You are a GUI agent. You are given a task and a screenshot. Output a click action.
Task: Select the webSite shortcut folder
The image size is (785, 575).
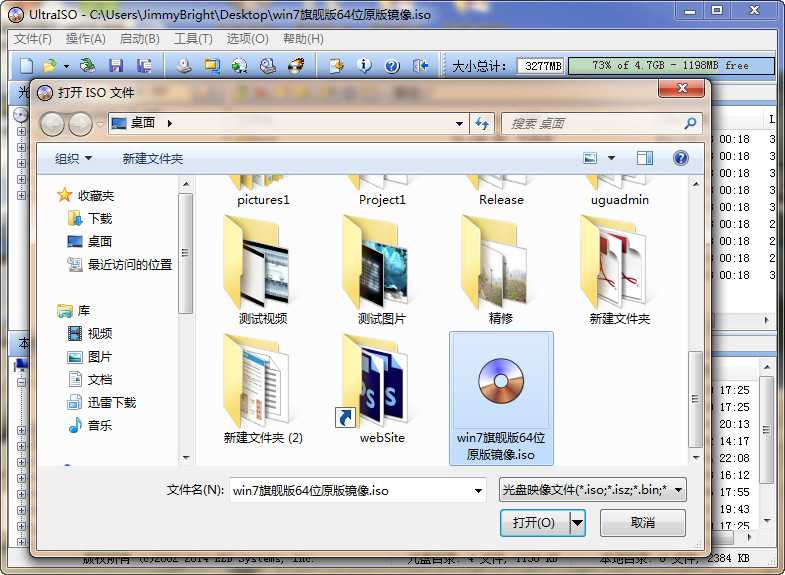[x=382, y=389]
